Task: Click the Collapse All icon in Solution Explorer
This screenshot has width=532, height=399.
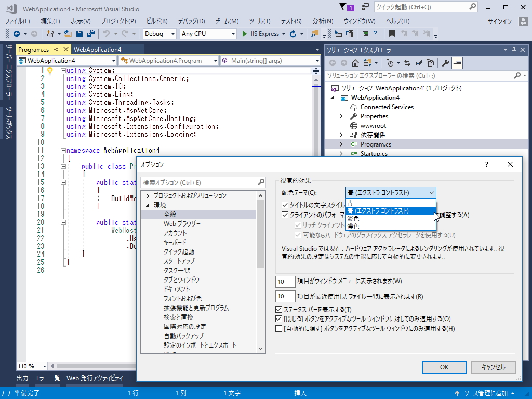Action: click(418, 62)
